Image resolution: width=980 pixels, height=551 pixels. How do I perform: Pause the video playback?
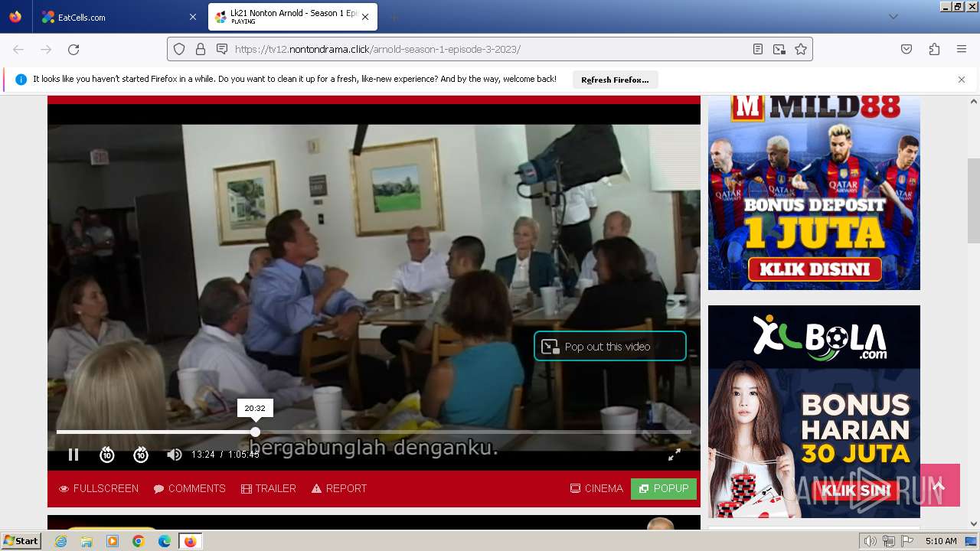73,455
